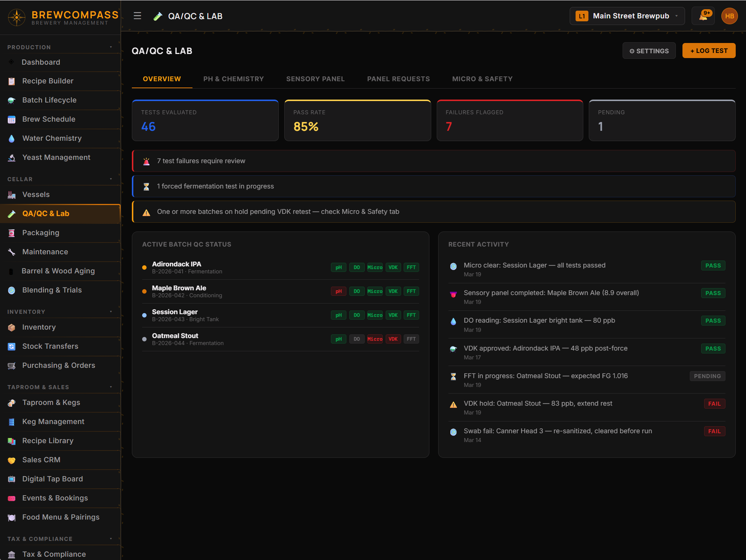
Task: Open Barrel & Wood Aging page
Action: [x=60, y=271]
